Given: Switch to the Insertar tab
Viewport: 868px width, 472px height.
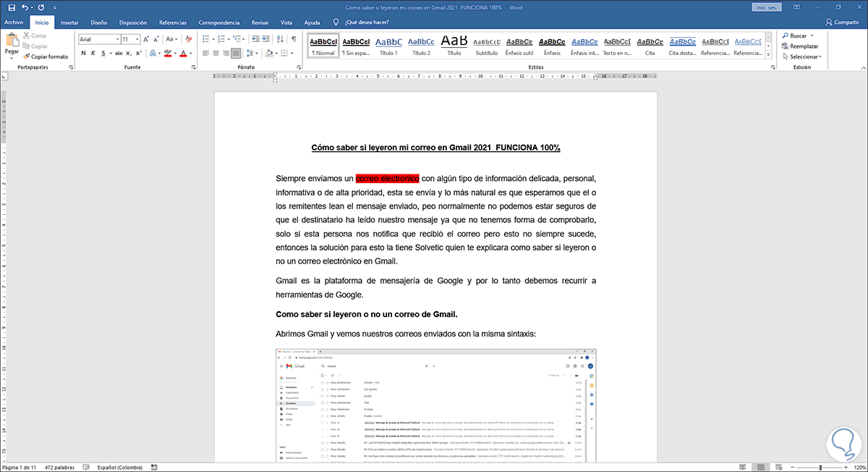Looking at the screenshot, I should tap(69, 22).
